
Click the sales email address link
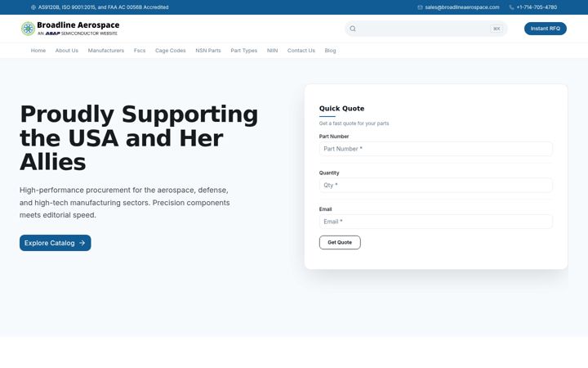point(462,7)
